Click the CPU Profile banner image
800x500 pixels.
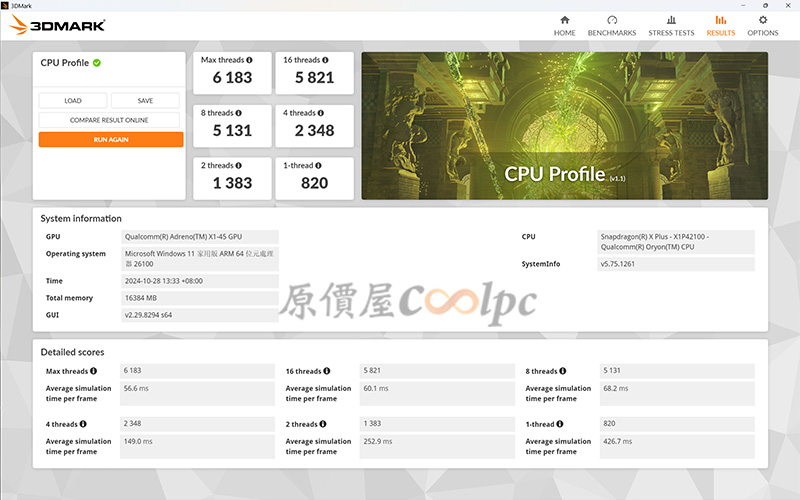click(x=564, y=126)
